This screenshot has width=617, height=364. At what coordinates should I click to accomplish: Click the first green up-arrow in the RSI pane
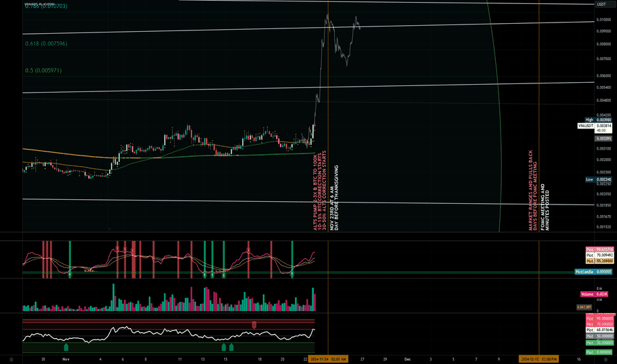(66, 347)
